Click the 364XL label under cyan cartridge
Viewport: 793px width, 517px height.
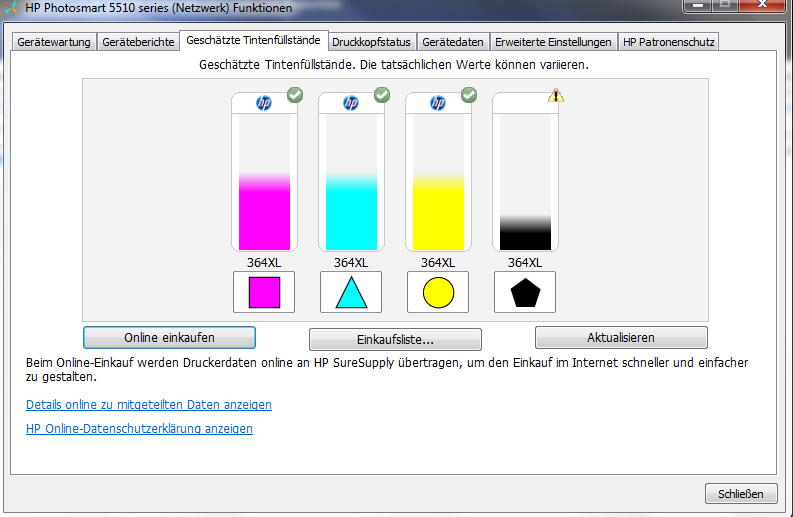(x=351, y=263)
